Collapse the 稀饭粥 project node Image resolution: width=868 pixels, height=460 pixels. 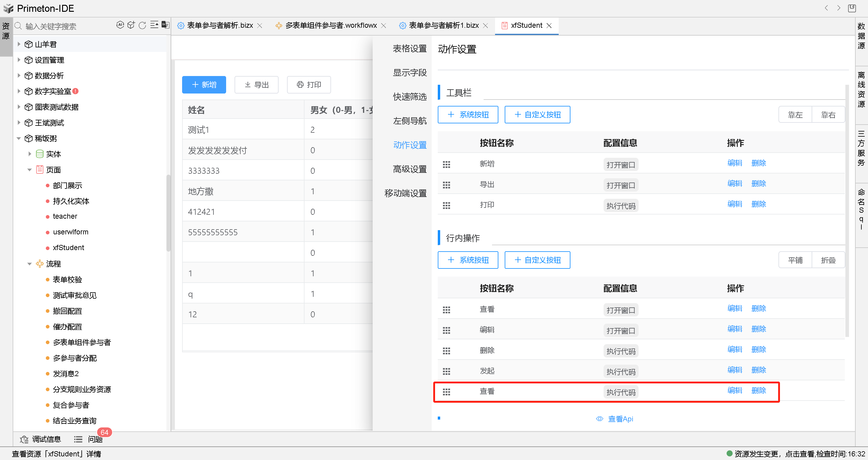[19, 138]
